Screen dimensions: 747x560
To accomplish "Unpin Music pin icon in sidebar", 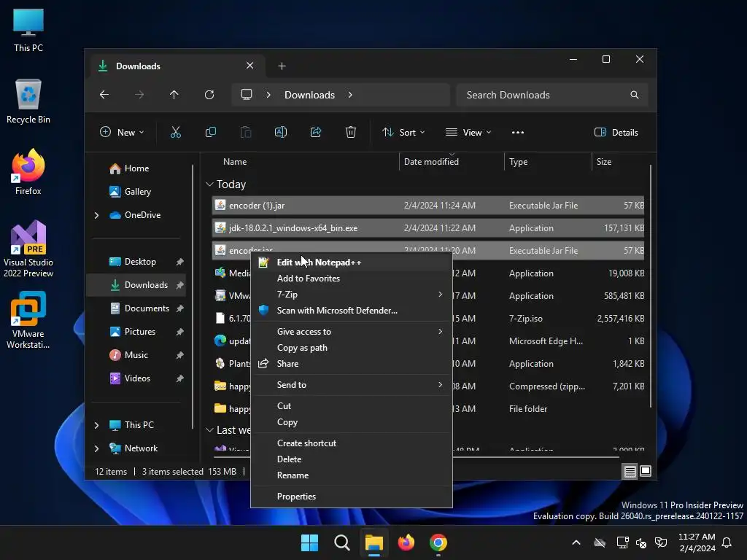I will tap(179, 355).
